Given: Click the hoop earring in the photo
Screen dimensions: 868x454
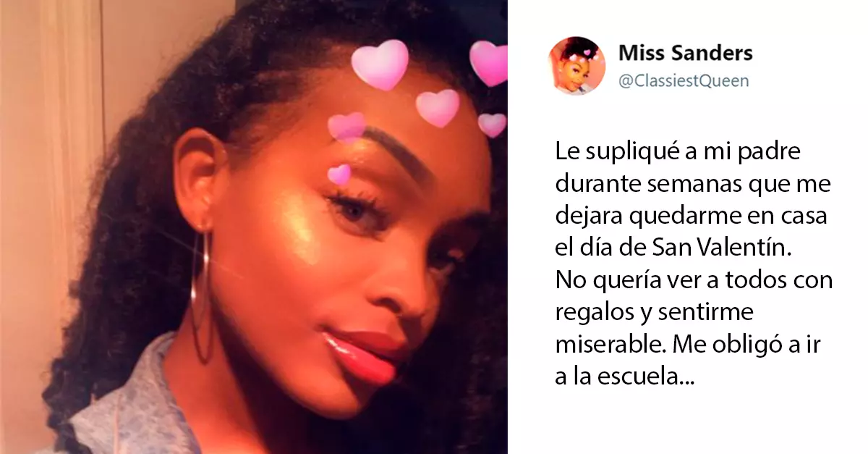Looking at the screenshot, I should (x=200, y=295).
